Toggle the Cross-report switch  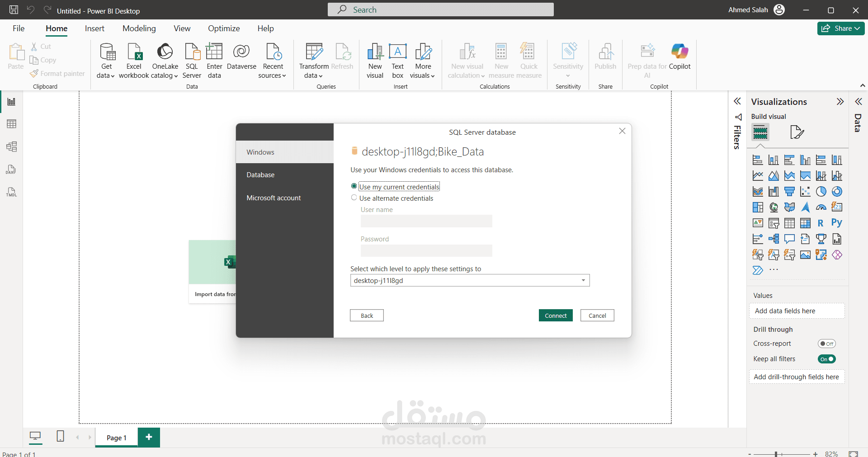(827, 344)
